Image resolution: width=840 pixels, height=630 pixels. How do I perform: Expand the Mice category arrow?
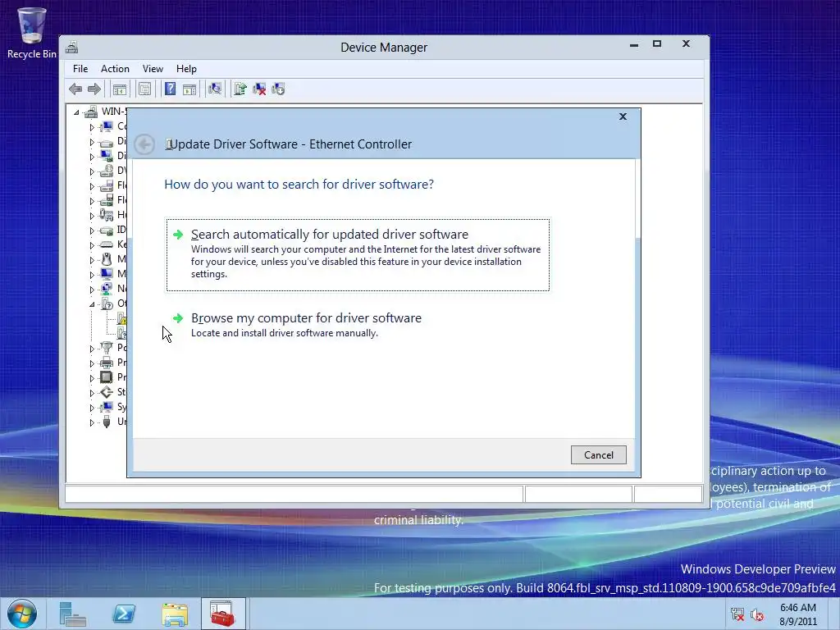(x=92, y=260)
